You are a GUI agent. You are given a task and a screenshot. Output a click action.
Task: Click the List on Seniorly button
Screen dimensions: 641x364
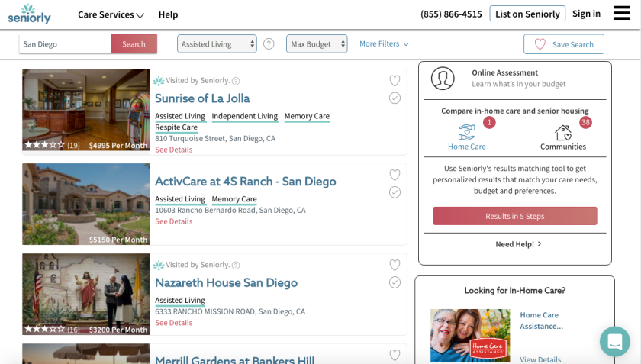coord(527,14)
